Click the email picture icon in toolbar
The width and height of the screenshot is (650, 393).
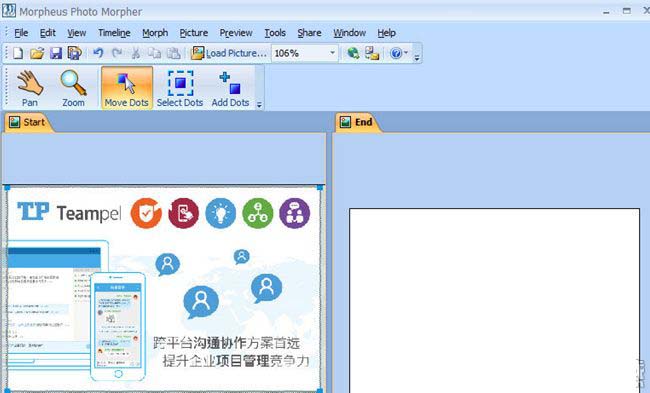372,53
